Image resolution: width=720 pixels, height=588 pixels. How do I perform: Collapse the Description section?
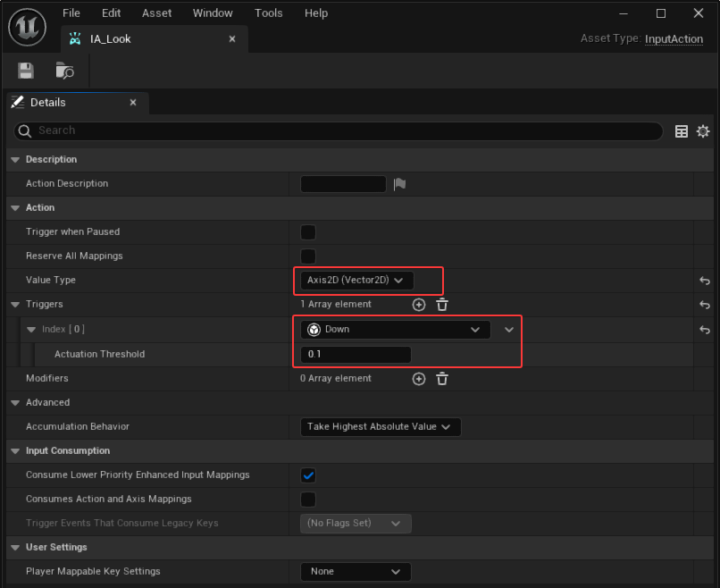[15, 160]
